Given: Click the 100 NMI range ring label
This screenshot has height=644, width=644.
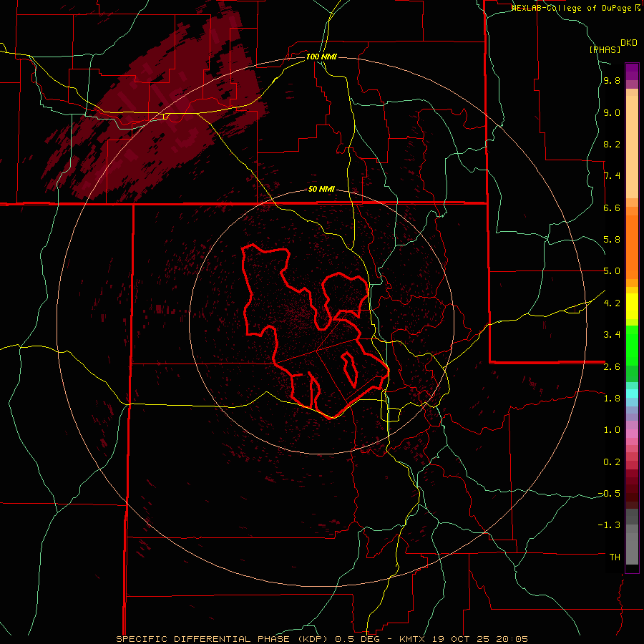Looking at the screenshot, I should click(321, 57).
